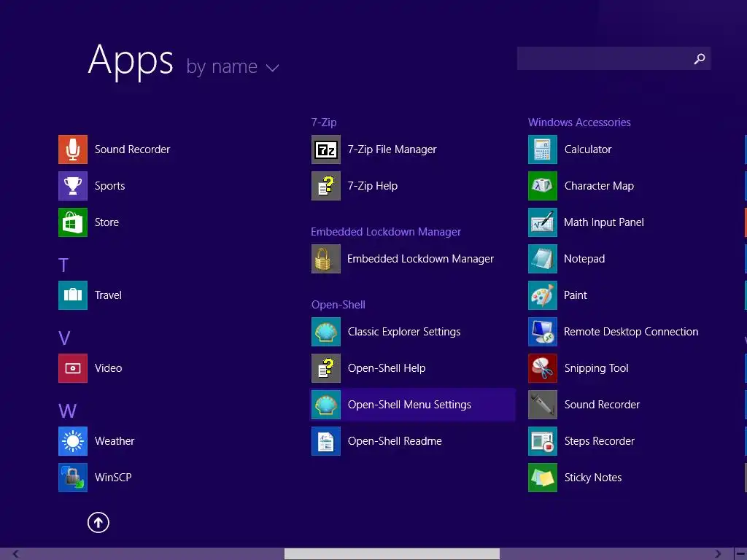Open the Character Map icon
Image resolution: width=747 pixels, height=560 pixels.
(x=543, y=186)
